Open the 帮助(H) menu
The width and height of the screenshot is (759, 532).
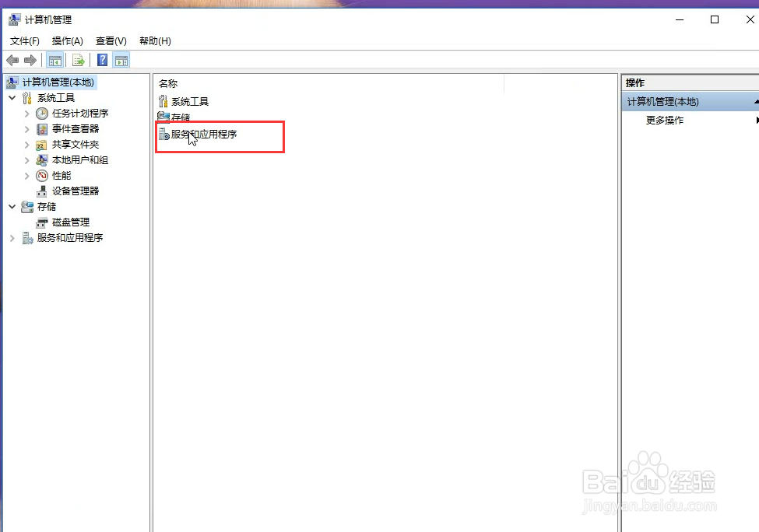[155, 41]
